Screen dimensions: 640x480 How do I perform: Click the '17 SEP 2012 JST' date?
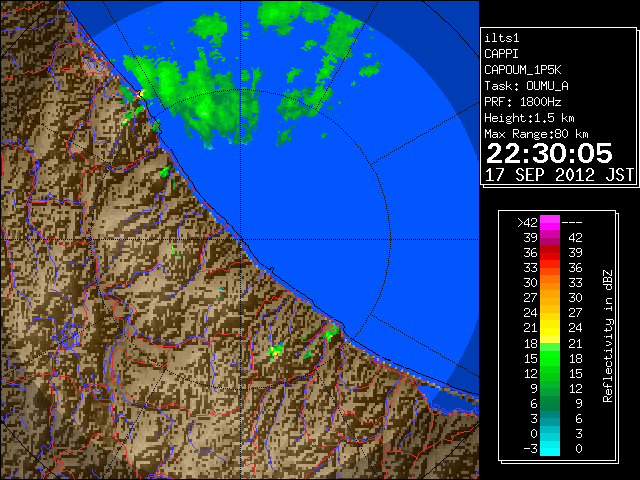coord(559,175)
